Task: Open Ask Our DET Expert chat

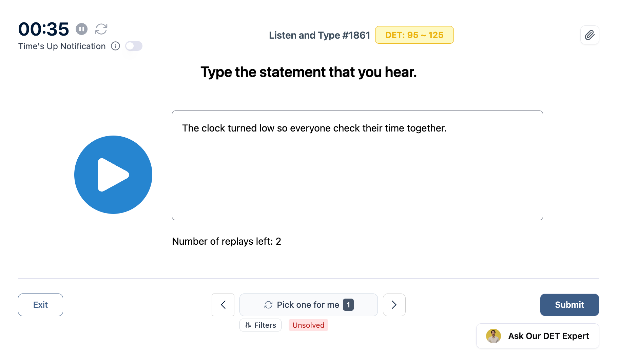Action: 548,336
